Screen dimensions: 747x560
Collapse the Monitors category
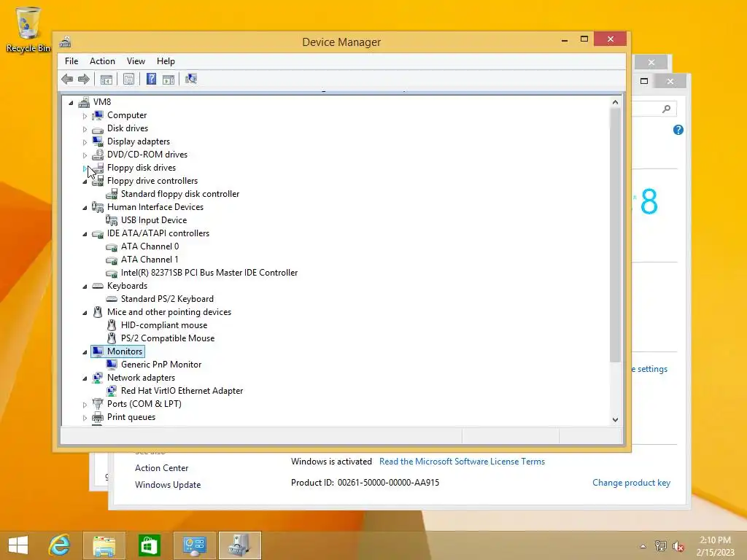click(85, 352)
